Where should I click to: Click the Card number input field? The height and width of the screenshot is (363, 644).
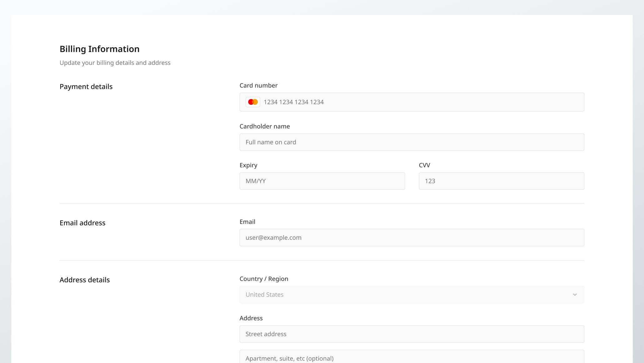(412, 102)
